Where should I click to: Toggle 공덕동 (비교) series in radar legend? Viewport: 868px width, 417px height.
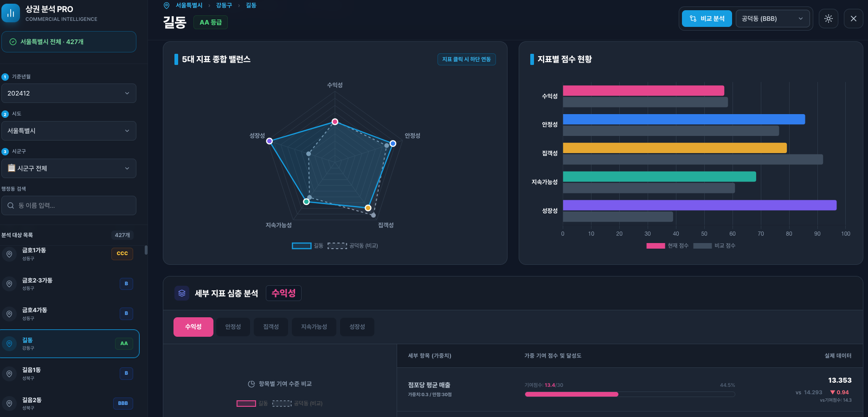[353, 246]
